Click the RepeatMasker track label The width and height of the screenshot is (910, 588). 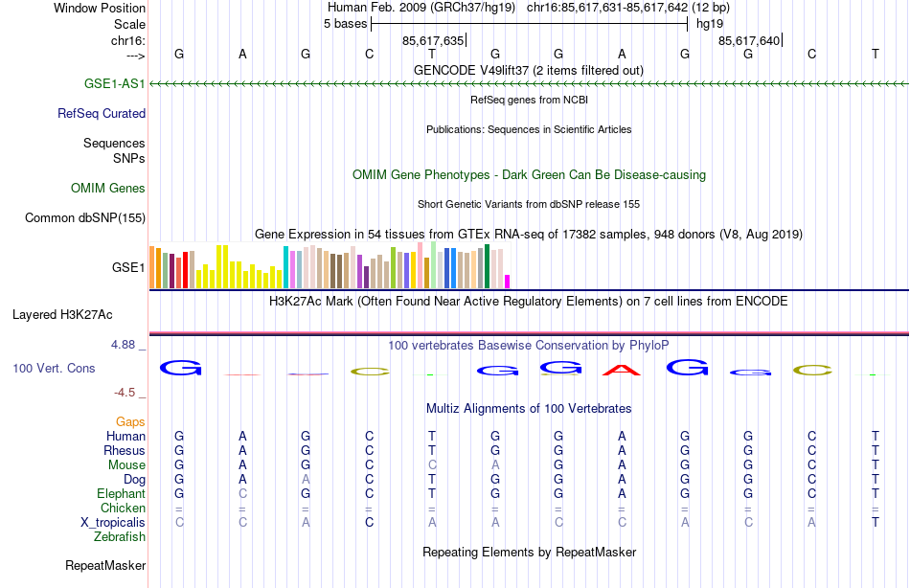[x=105, y=565]
